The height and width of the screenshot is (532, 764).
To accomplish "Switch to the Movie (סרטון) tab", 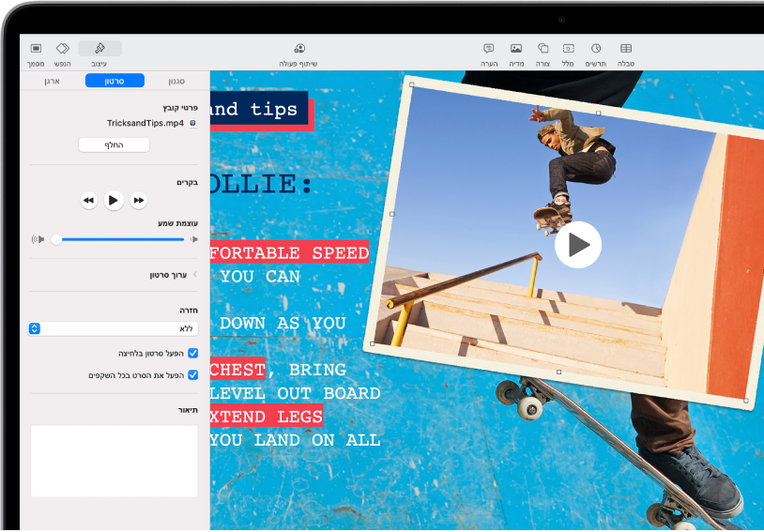I will tap(115, 81).
